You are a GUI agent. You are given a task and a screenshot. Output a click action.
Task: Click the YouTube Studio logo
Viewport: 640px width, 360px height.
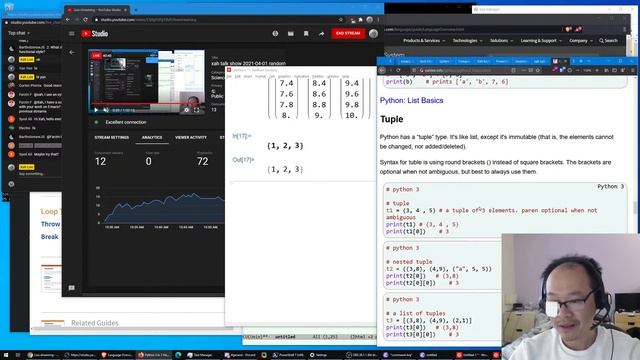[x=95, y=33]
